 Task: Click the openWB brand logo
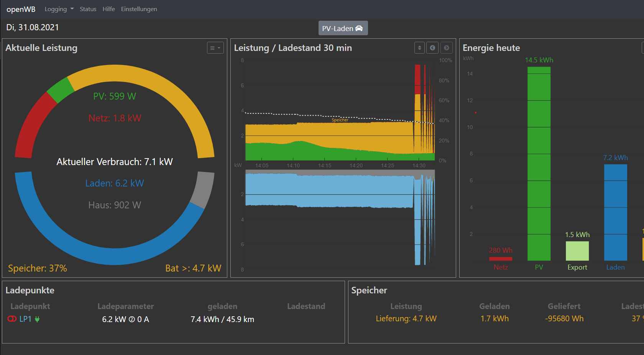21,9
